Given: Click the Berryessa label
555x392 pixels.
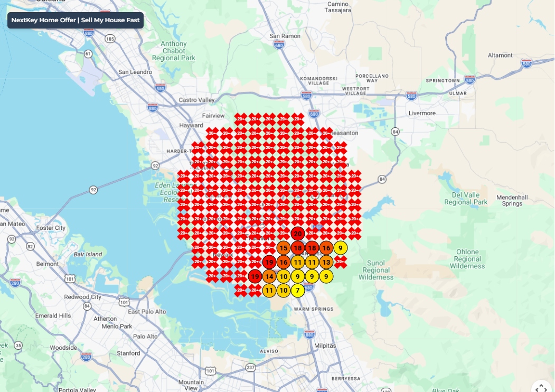Looking at the screenshot, I should click(x=346, y=379).
